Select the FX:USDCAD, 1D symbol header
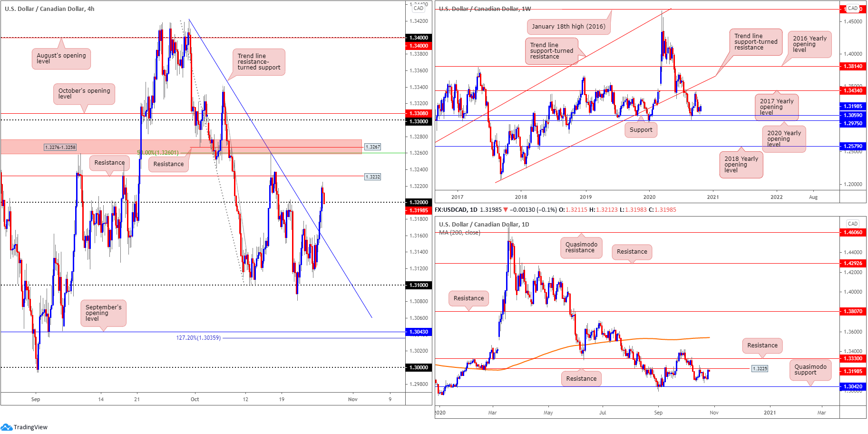 pyautogui.click(x=456, y=209)
